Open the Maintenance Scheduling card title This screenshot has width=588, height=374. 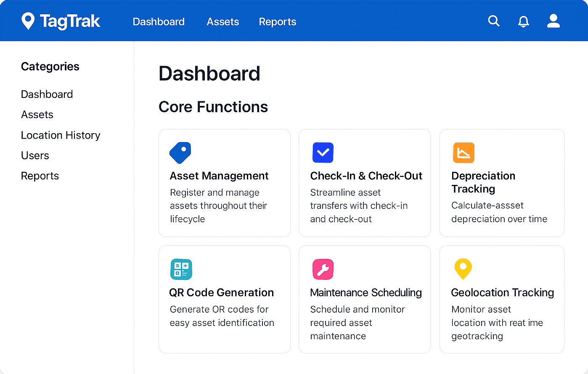[x=366, y=292]
